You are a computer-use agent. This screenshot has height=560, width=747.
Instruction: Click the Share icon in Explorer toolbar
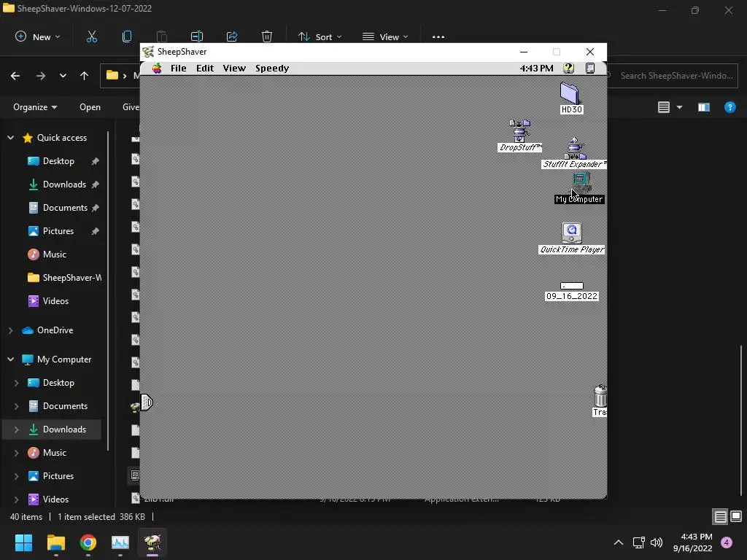tap(232, 36)
